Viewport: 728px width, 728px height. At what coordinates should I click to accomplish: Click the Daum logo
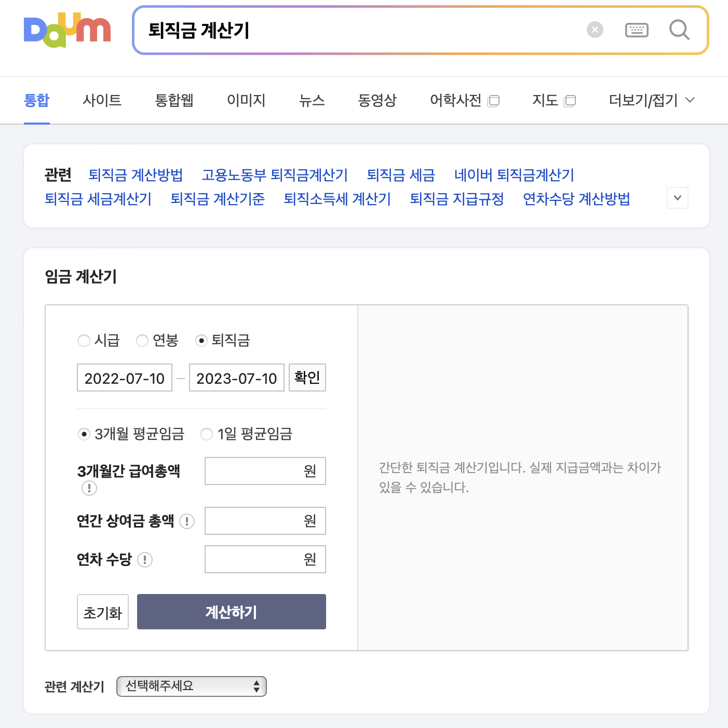(67, 30)
